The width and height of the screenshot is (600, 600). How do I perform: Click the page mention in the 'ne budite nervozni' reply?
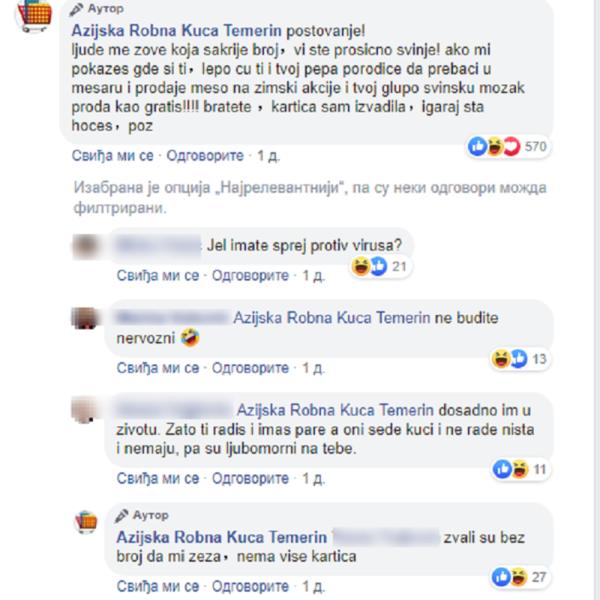point(332,318)
